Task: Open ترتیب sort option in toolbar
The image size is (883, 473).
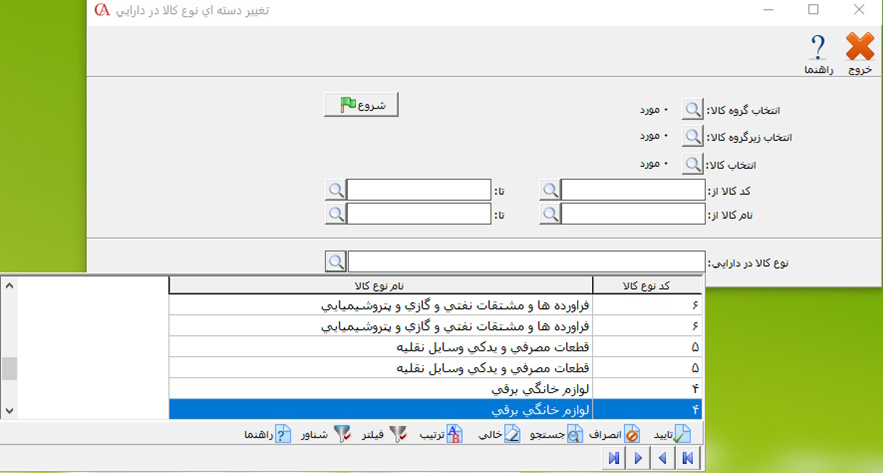Action: pyautogui.click(x=439, y=434)
